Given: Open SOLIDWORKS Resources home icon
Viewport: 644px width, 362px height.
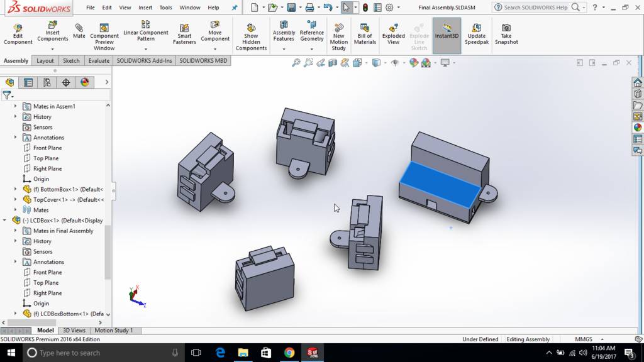Looking at the screenshot, I should [638, 82].
